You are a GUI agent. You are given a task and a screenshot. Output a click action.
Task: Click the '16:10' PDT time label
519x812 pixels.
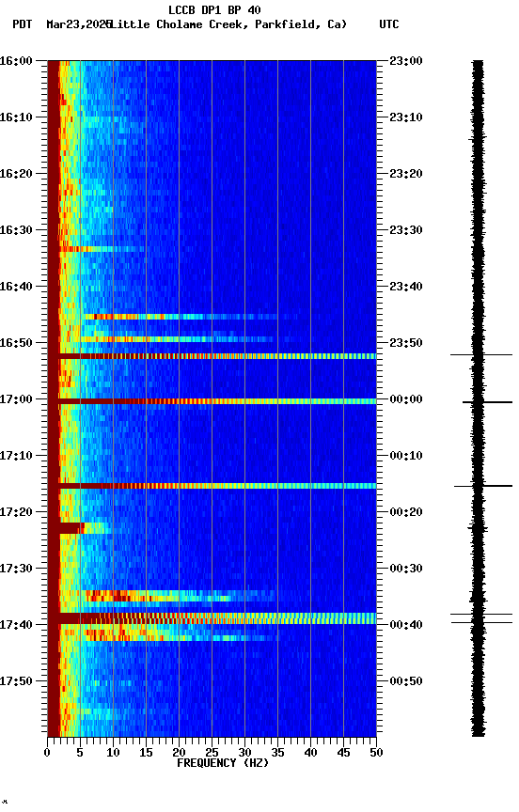pos(16,117)
